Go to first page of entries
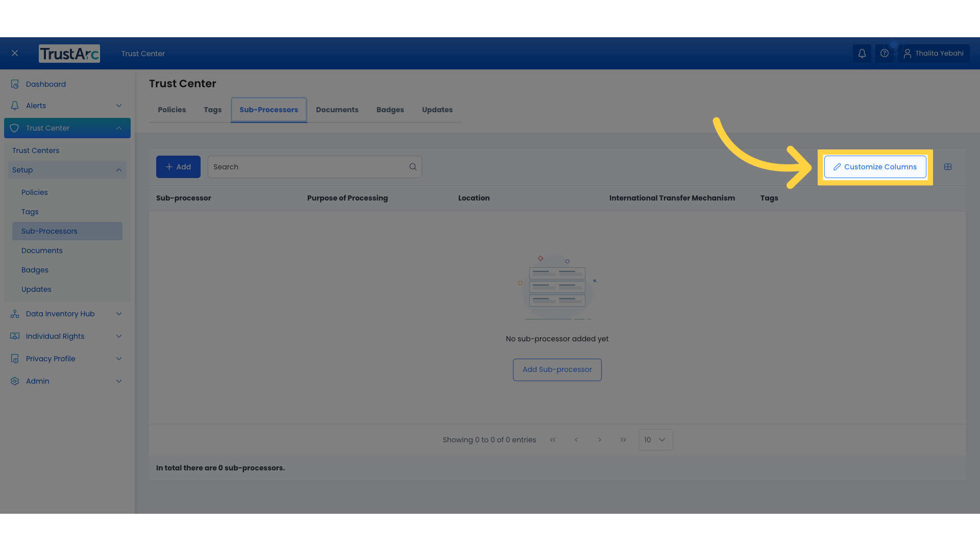 click(x=553, y=440)
